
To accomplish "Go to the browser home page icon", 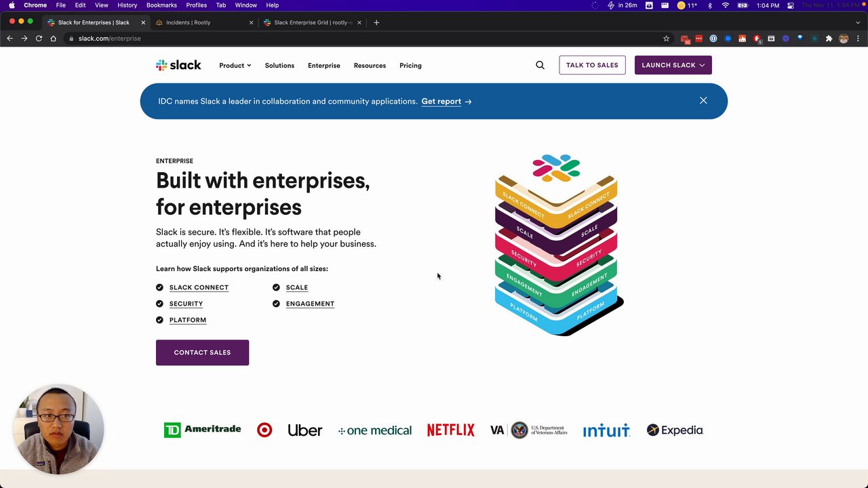I will [54, 39].
